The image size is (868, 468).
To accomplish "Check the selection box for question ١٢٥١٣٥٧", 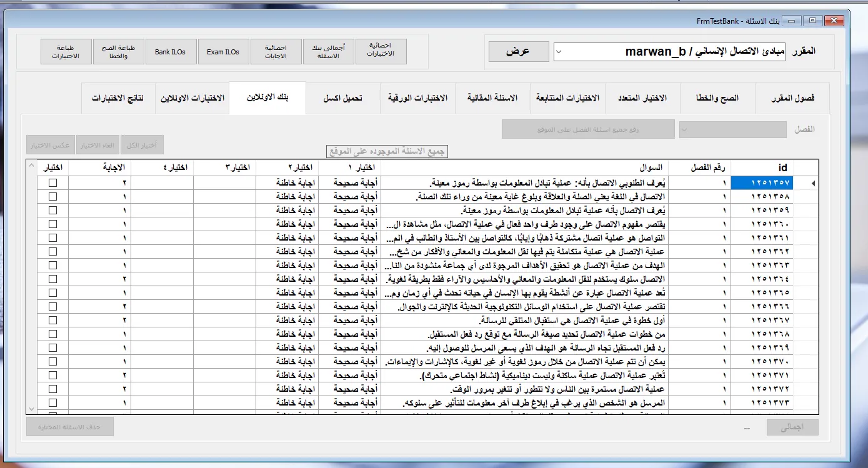I will [53, 182].
